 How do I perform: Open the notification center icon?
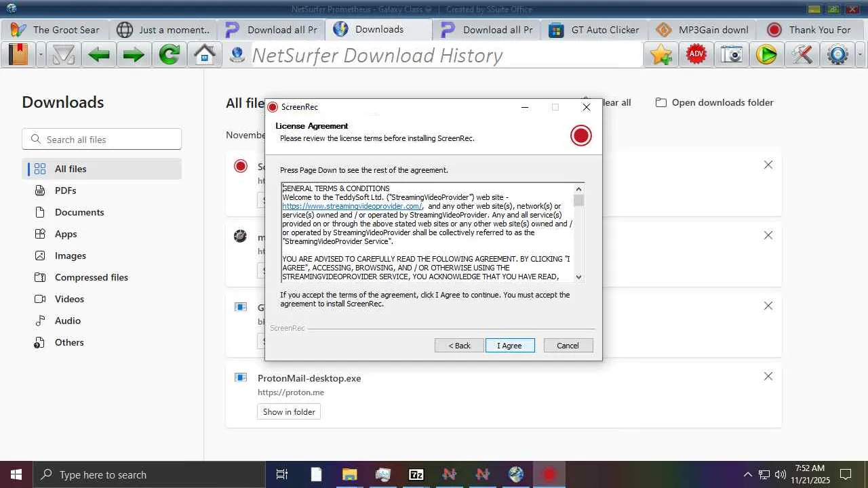tap(846, 474)
